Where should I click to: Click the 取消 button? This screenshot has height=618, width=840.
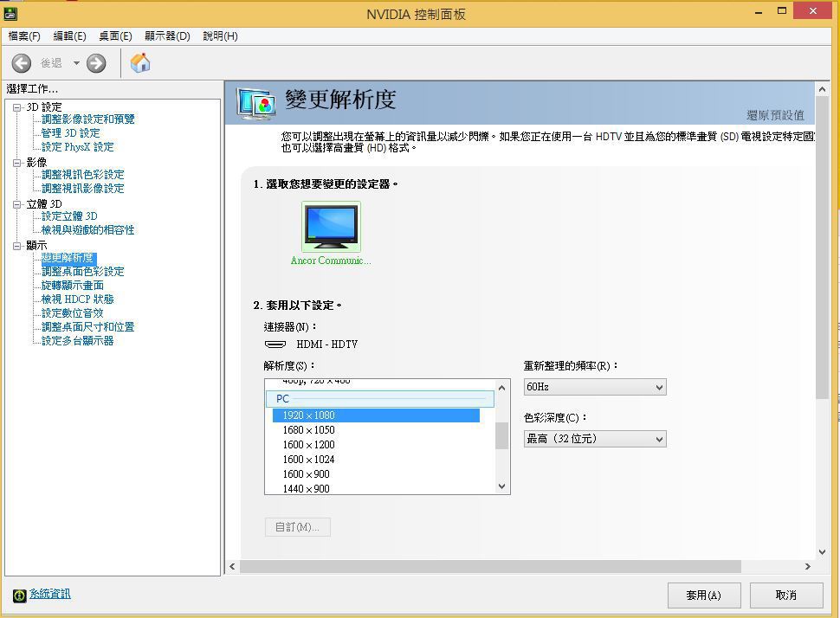pos(786,595)
